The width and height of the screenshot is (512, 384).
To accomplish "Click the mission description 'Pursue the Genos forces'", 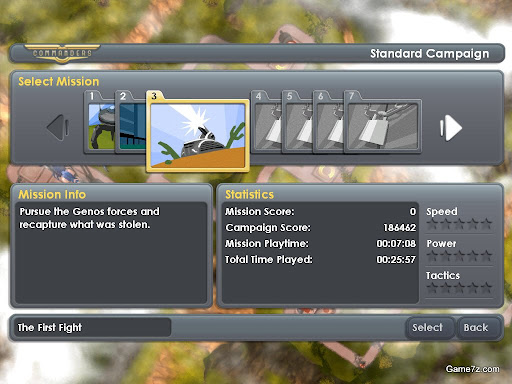I will tap(89, 218).
